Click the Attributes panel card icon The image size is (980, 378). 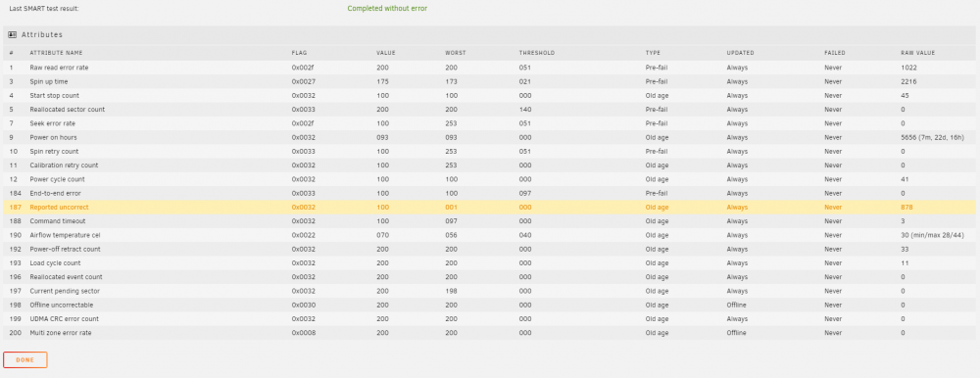[x=13, y=35]
